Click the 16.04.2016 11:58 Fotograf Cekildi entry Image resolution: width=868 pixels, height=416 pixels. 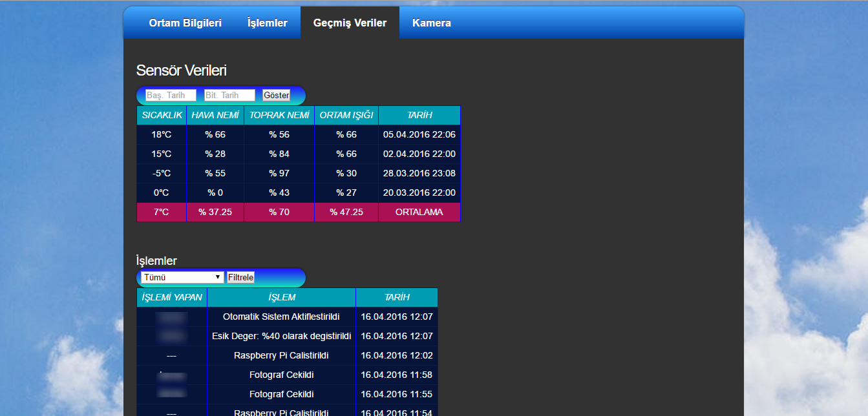[x=281, y=375]
